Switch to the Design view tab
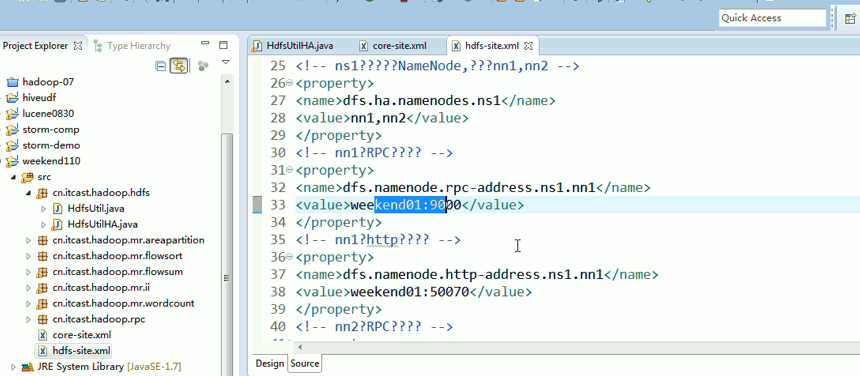The height and width of the screenshot is (376, 860). 270,363
